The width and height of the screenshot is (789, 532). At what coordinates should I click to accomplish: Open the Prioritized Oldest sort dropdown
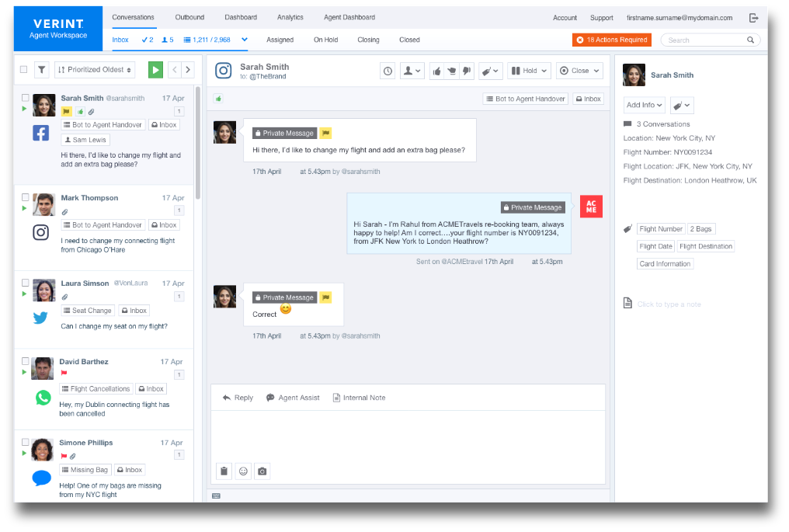[x=94, y=70]
